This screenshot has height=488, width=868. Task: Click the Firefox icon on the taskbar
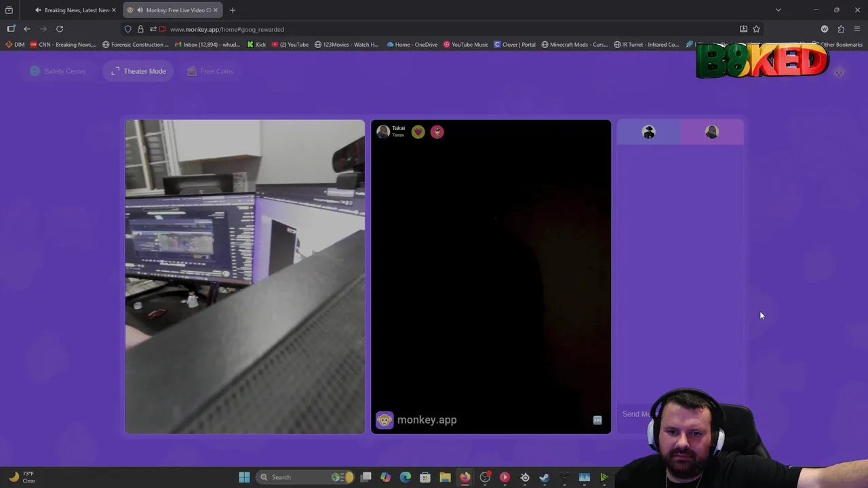(x=465, y=477)
